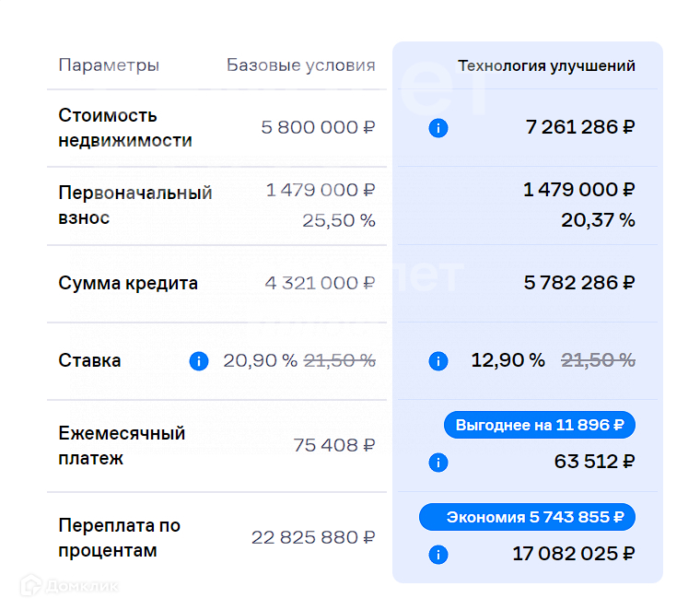Click the "Ежемесячный платеж" row label
The image size is (700, 610).
[x=122, y=445]
